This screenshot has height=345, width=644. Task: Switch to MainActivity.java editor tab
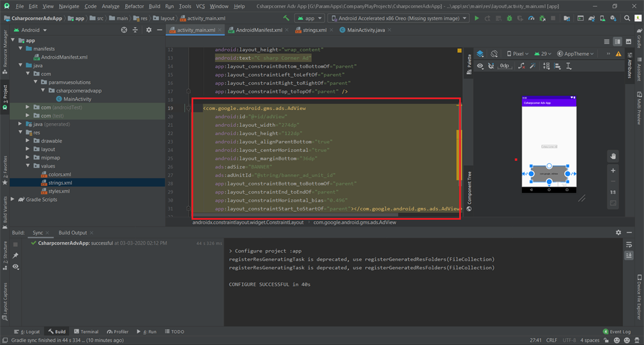[365, 30]
